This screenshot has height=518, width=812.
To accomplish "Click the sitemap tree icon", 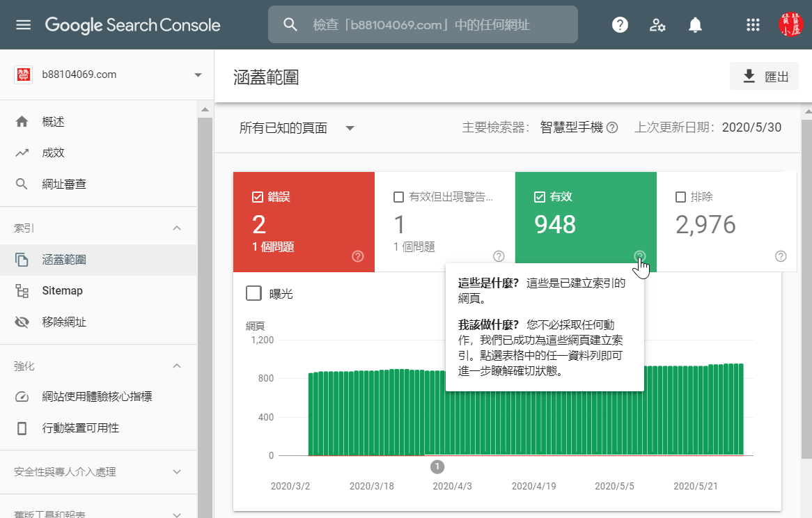I will pos(22,291).
